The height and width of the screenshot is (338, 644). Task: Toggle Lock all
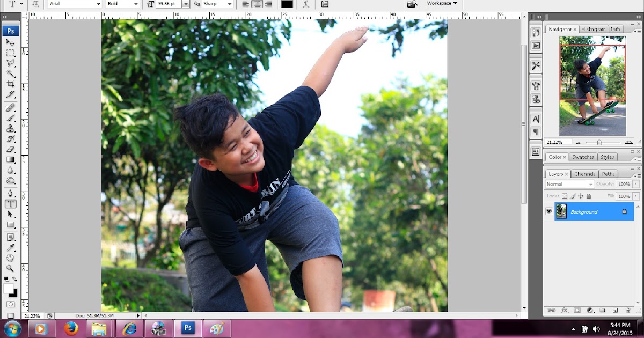pyautogui.click(x=589, y=196)
